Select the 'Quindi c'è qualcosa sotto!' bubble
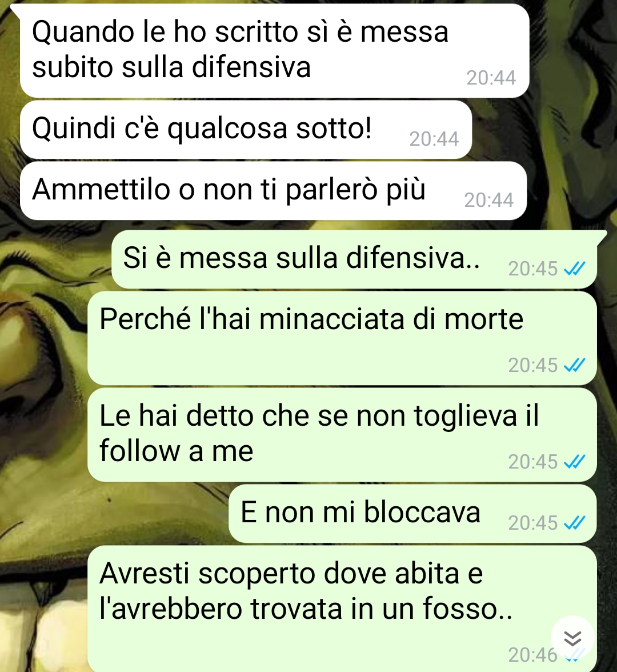The height and width of the screenshot is (672, 617). (246, 130)
